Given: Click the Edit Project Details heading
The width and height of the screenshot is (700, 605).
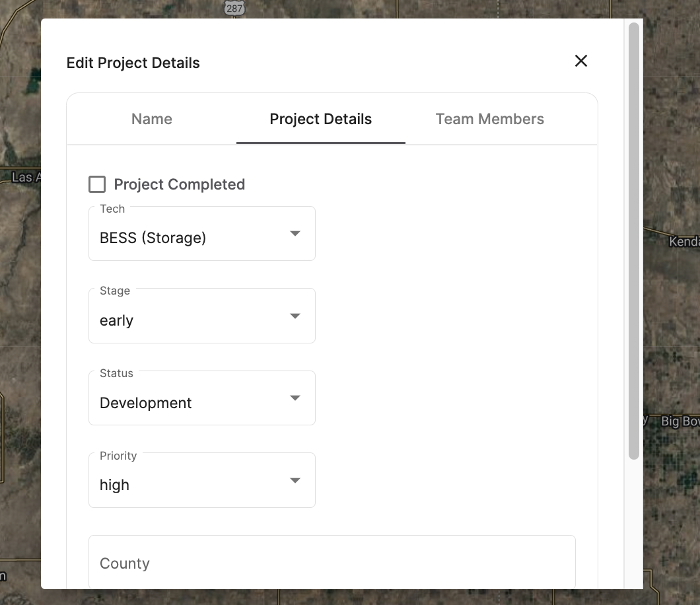Looking at the screenshot, I should click(x=133, y=63).
